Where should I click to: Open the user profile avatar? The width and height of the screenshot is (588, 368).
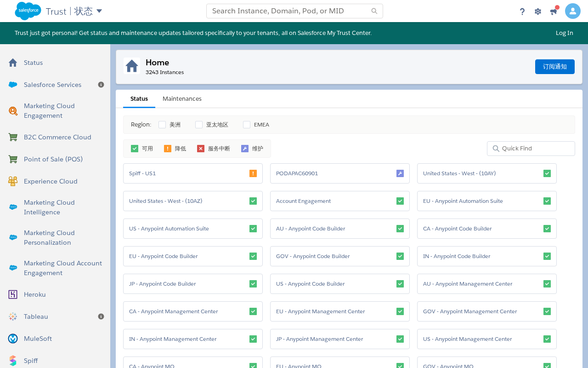[573, 11]
